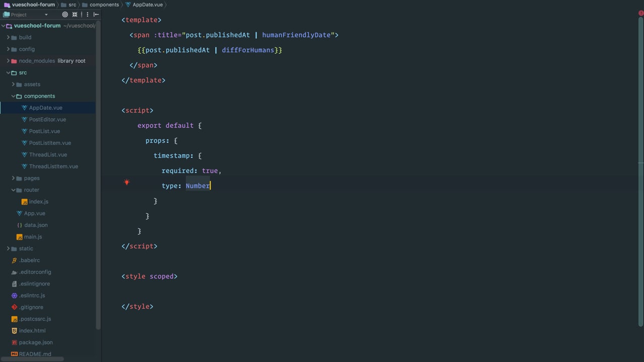644x362 pixels.
Task: Click the 'humanFriendlyDate' filter in code
Action: (x=296, y=35)
